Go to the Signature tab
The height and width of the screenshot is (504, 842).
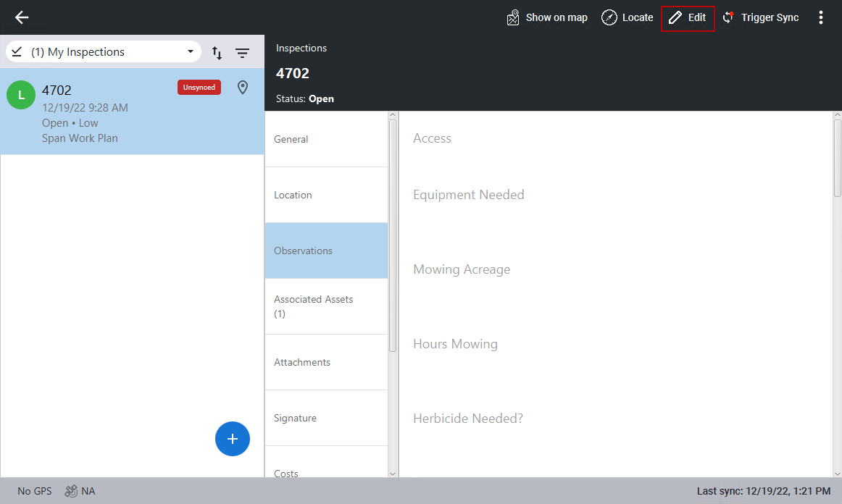click(326, 418)
